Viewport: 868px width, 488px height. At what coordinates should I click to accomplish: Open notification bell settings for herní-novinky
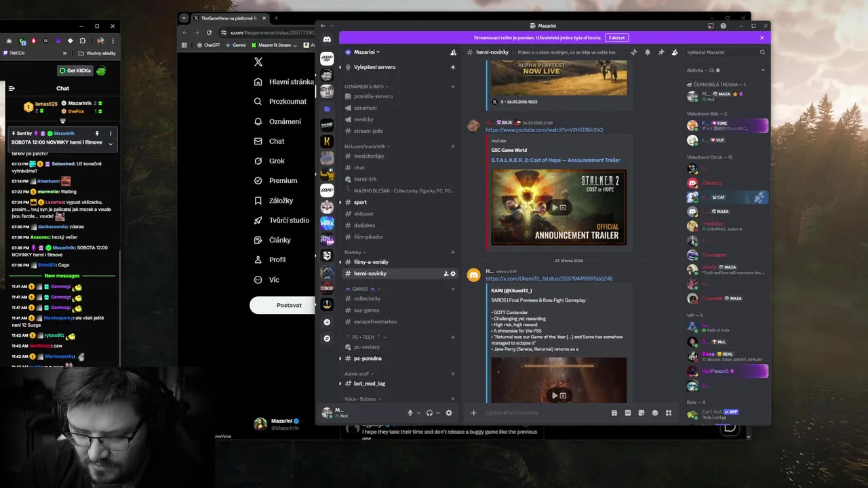tap(648, 52)
